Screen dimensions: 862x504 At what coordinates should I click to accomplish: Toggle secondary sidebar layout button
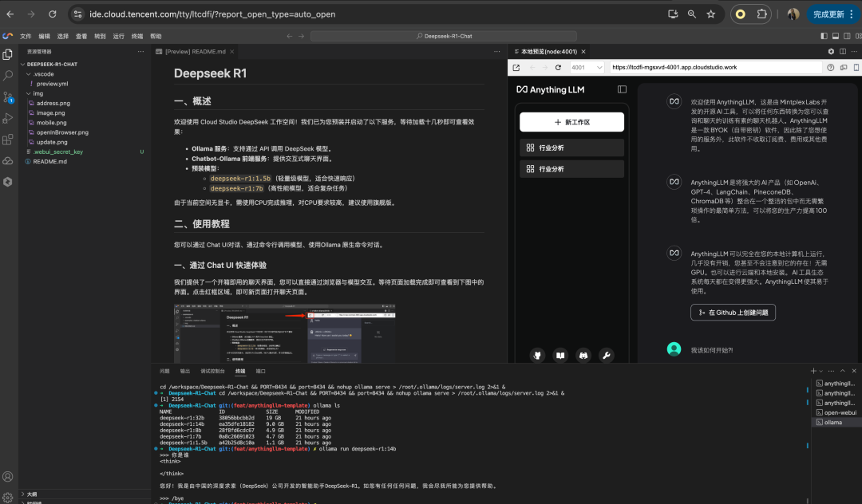(x=847, y=36)
